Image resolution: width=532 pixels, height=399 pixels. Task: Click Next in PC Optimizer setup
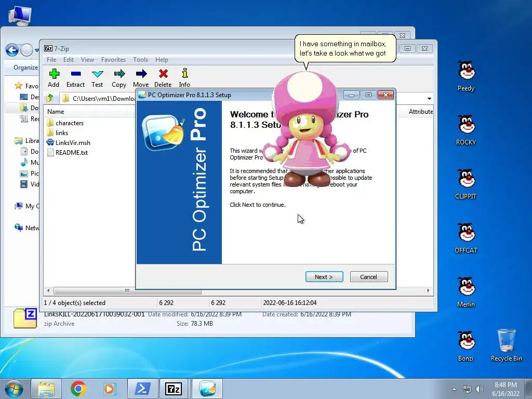[x=324, y=277]
